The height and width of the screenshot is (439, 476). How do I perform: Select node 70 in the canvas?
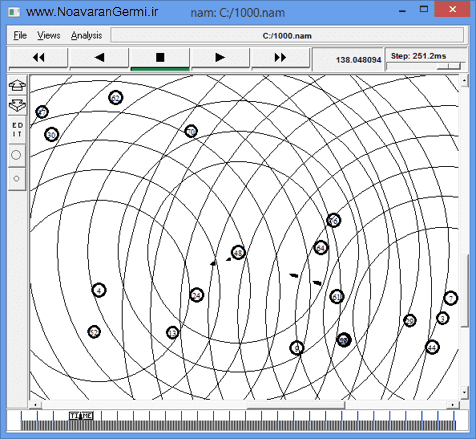coord(191,131)
